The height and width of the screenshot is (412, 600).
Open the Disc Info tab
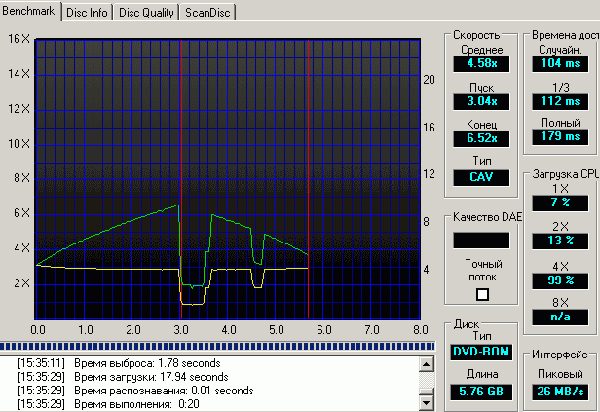coord(87,13)
